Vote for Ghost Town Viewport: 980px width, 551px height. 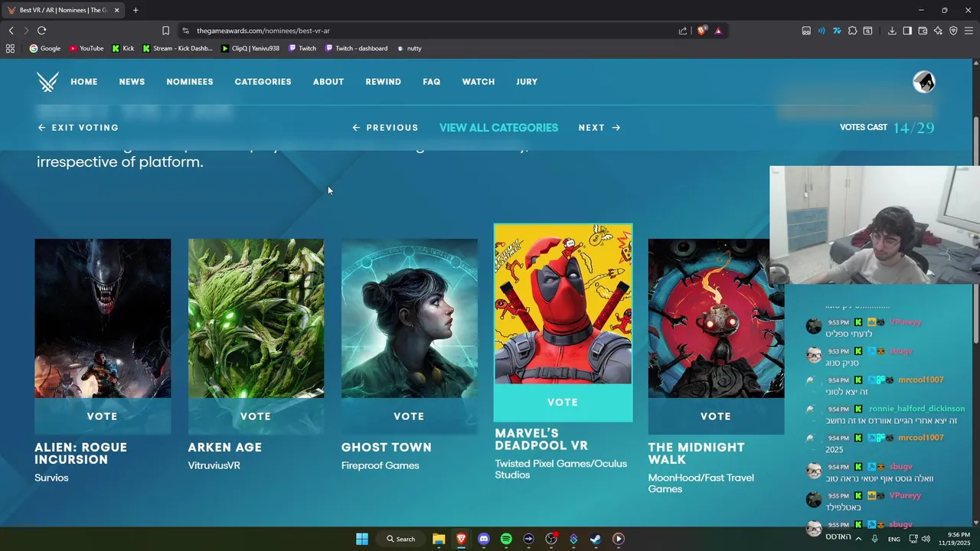point(409,416)
